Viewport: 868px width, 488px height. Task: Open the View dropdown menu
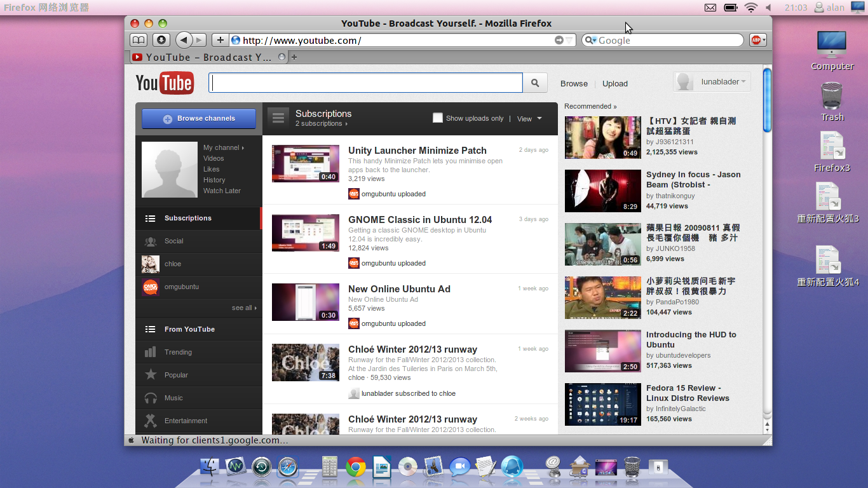[x=529, y=118]
